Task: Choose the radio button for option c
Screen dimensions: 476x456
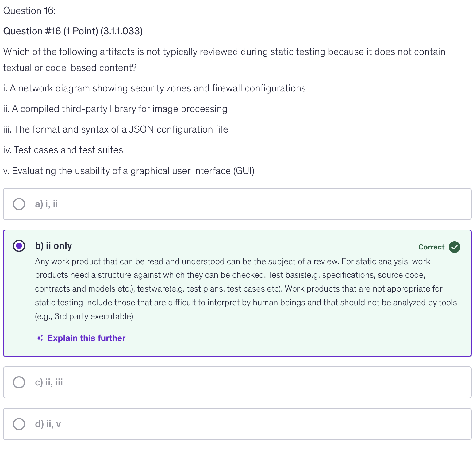Action: (19, 382)
